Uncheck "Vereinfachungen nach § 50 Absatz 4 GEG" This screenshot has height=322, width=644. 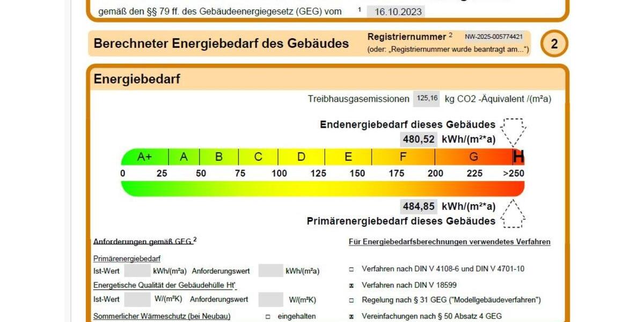pos(352,316)
